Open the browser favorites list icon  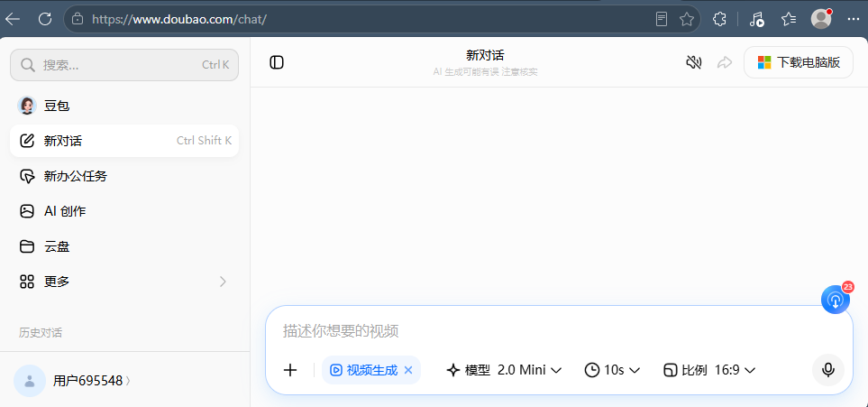[x=789, y=20]
